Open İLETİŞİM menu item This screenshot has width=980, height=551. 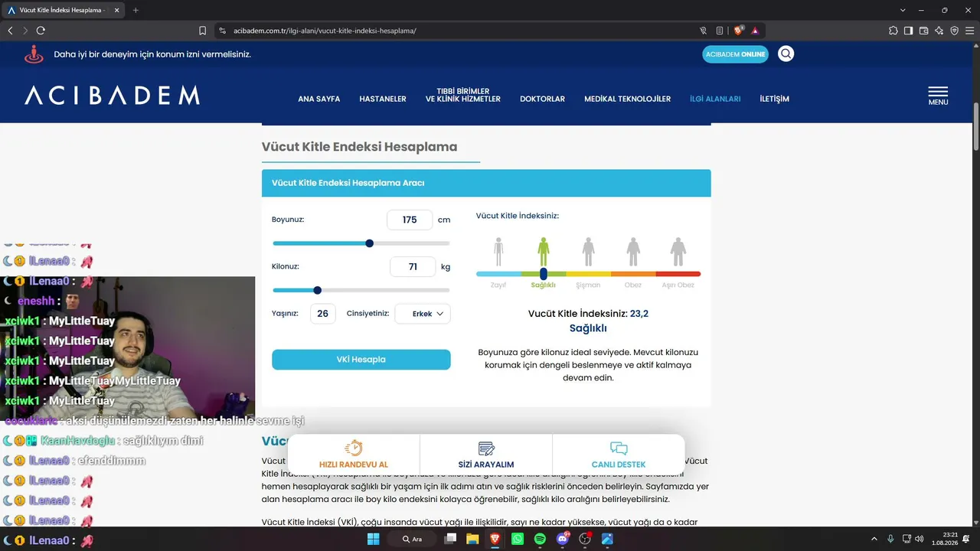(774, 99)
